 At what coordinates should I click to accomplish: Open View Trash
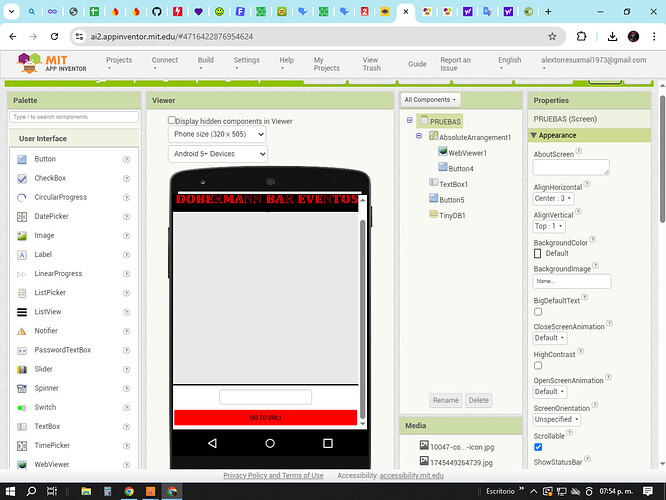372,64
